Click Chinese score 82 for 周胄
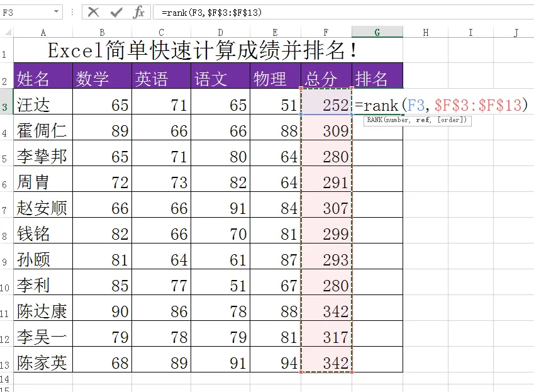The width and height of the screenshot is (534, 392). 220,179
